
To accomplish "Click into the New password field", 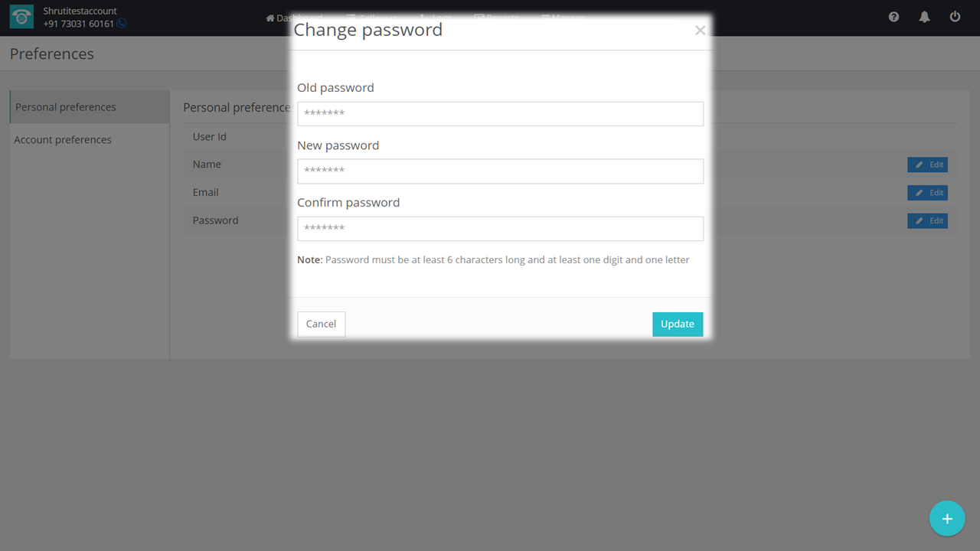I will [500, 171].
